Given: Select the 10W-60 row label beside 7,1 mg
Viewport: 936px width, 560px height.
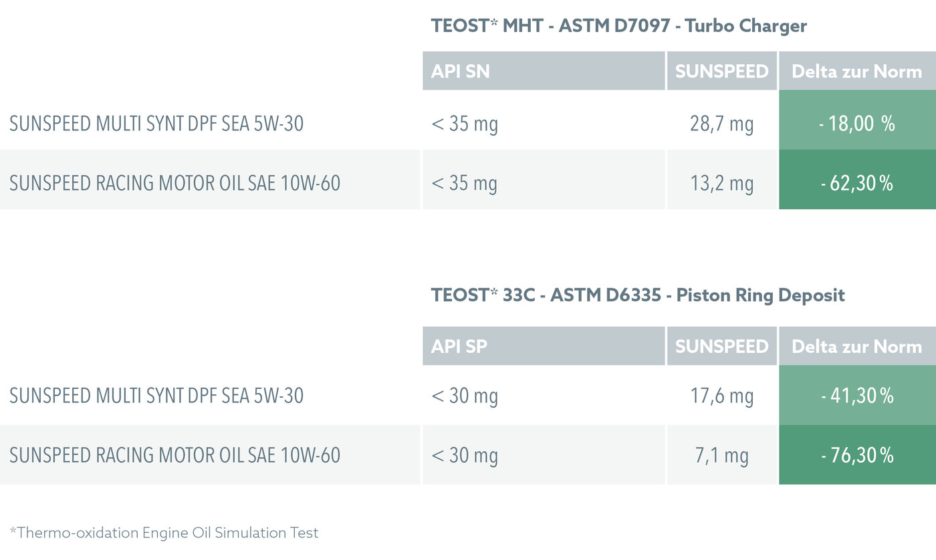Looking at the screenshot, I should pos(174,456).
